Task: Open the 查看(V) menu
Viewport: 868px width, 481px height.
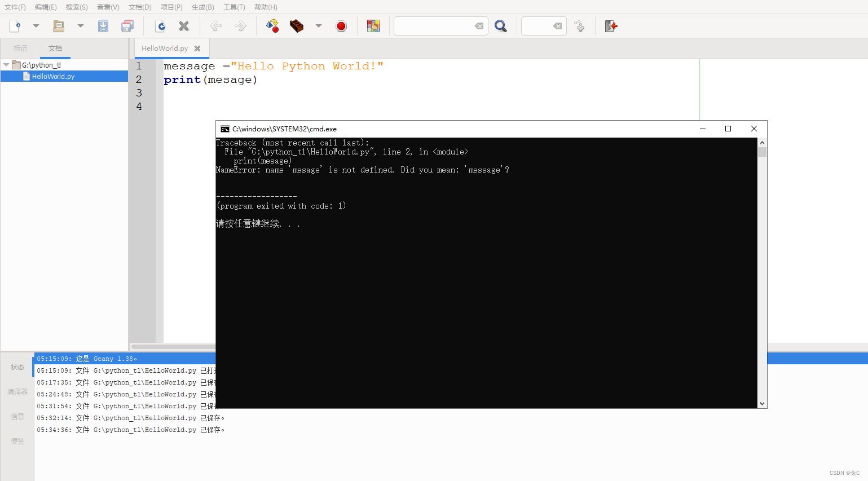Action: coord(108,7)
